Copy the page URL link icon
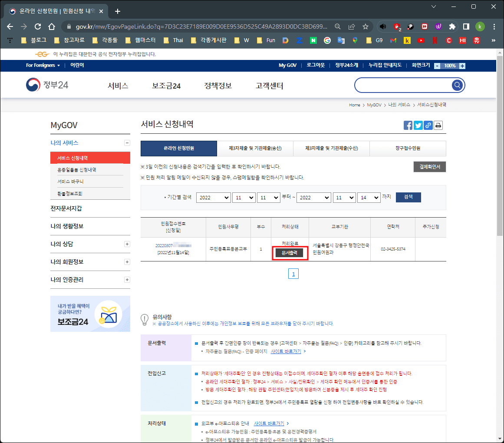This screenshot has height=443, width=504. [428, 125]
